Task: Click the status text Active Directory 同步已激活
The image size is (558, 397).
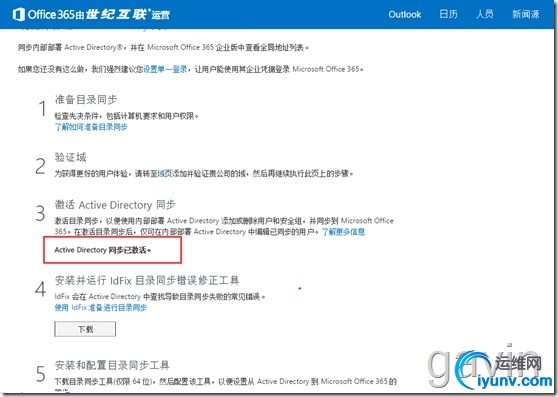Action: click(x=102, y=250)
